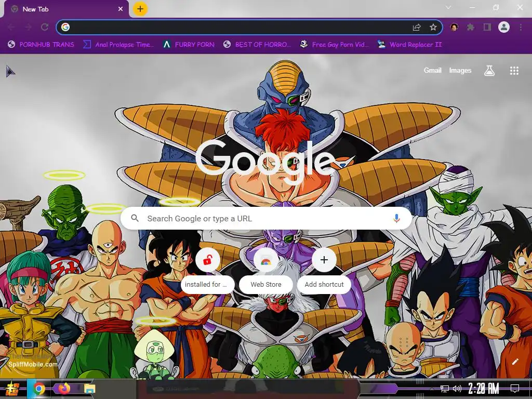Toggle the Chrome side panel
The image size is (532, 399).
coord(487,27)
